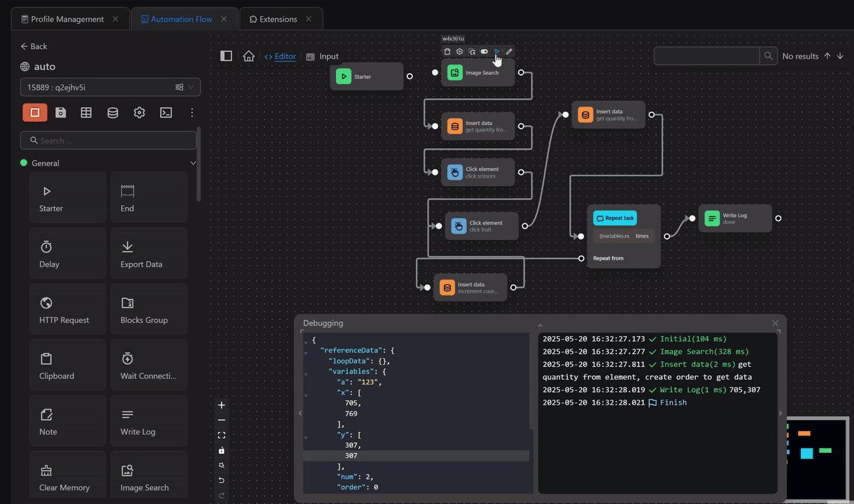Switch to the Extensions tab
Viewport: 854px width, 504px height.
278,19
